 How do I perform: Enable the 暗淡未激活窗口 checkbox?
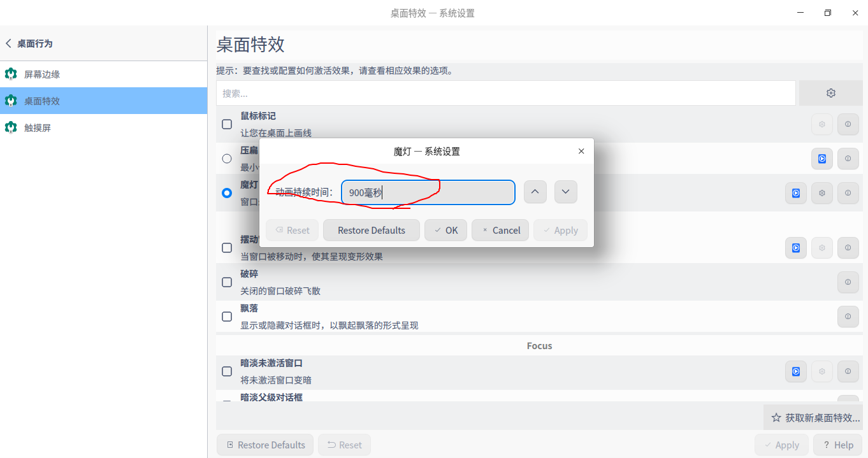click(x=227, y=371)
